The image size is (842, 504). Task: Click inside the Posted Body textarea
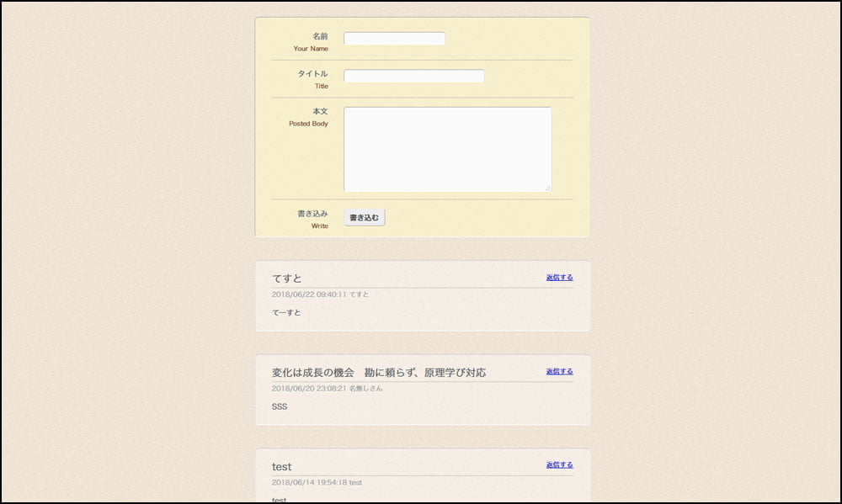tap(447, 149)
